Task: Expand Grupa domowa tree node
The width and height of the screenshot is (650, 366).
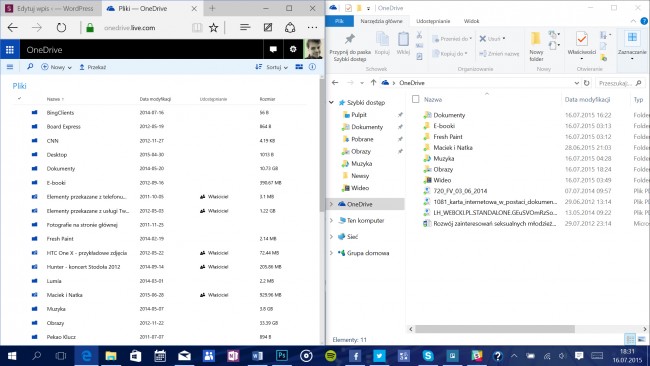Action: click(331, 253)
